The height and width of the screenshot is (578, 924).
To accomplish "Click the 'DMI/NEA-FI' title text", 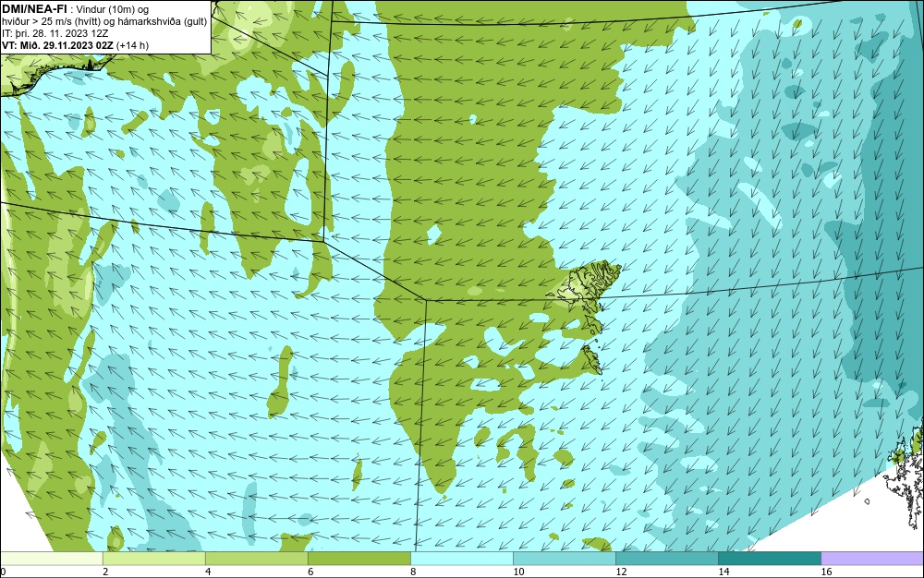I will pos(35,9).
